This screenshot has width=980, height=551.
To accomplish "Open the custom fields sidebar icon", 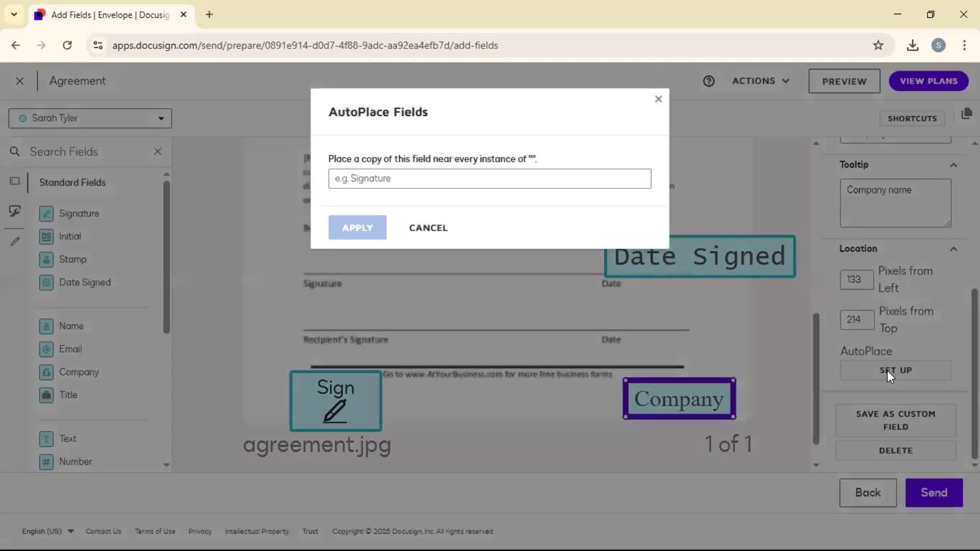I will coord(15,211).
